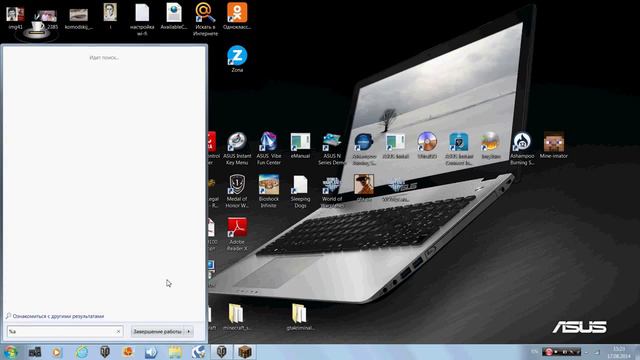Switch to the Minecraft crate taskbar window
The image size is (640, 360).
(x=245, y=352)
